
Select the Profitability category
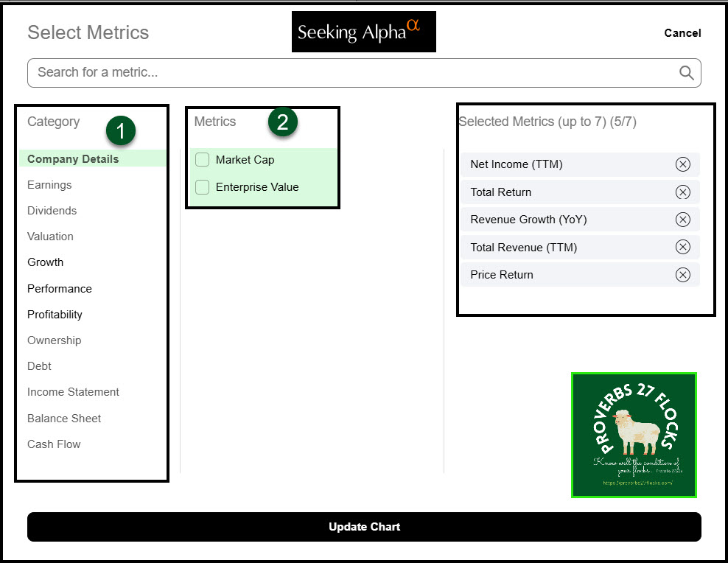click(55, 315)
